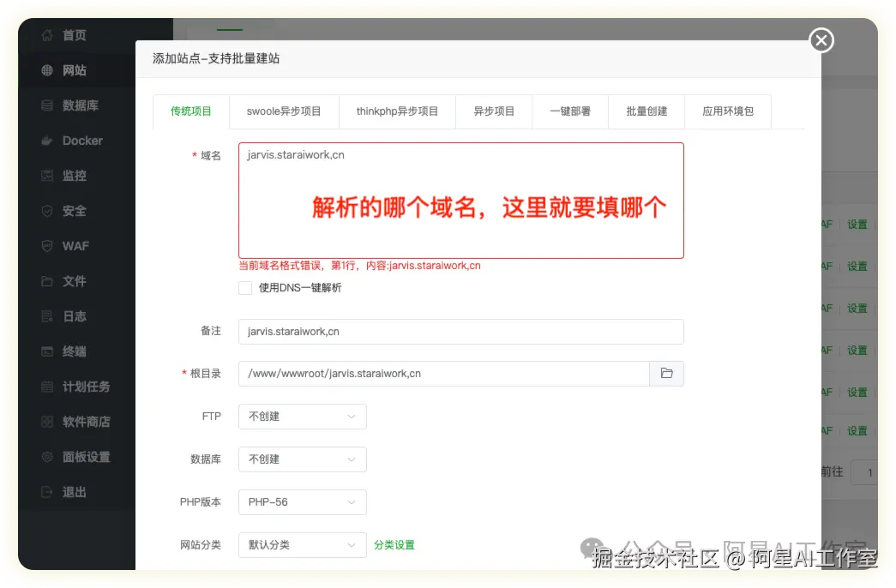Click 退出 to log out
Screen dimensions: 896x588
click(74, 492)
